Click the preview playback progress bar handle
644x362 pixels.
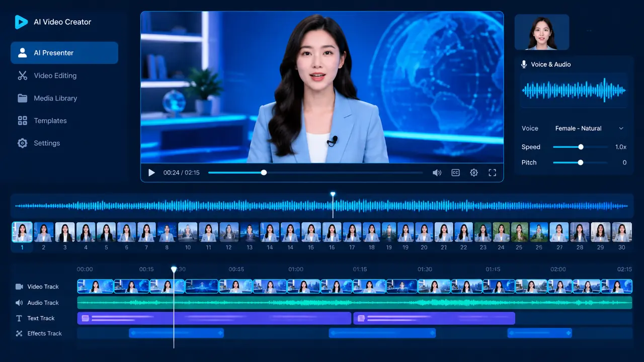coord(264,172)
